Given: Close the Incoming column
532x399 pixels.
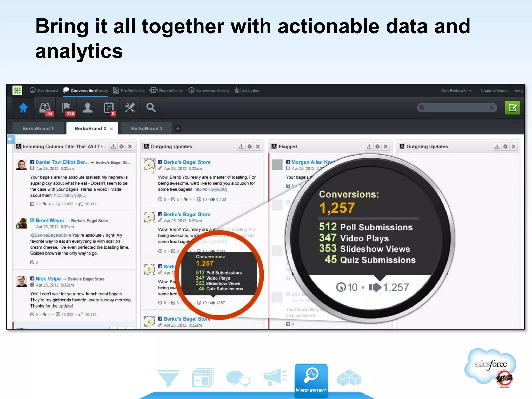Looking at the screenshot, I should [130, 147].
